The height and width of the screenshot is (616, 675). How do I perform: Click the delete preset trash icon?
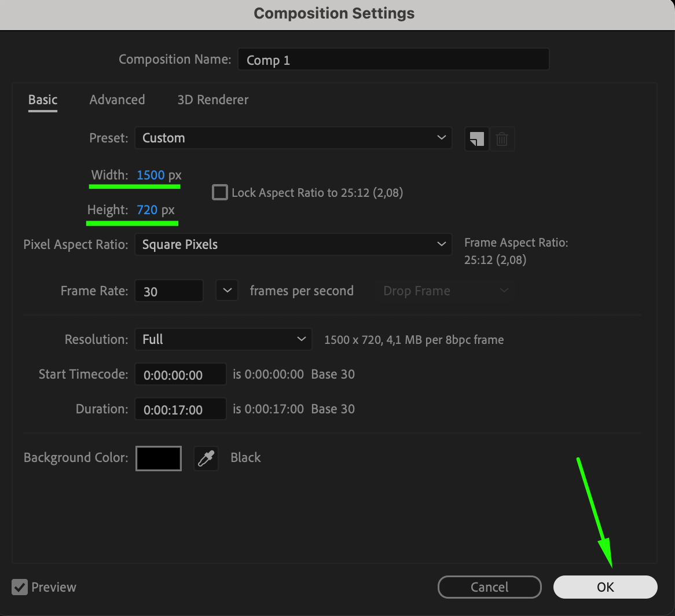tap(502, 139)
